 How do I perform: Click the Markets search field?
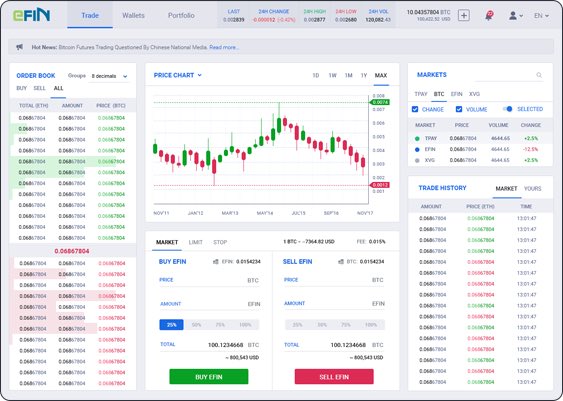pyautogui.click(x=508, y=75)
